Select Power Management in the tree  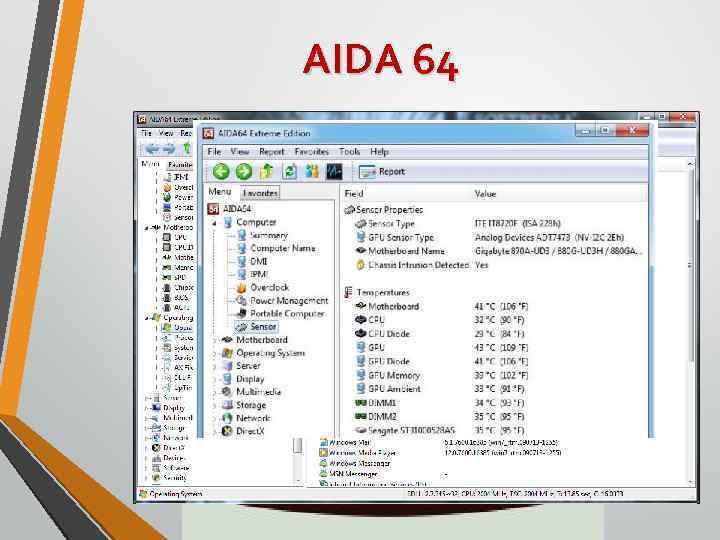[282, 301]
